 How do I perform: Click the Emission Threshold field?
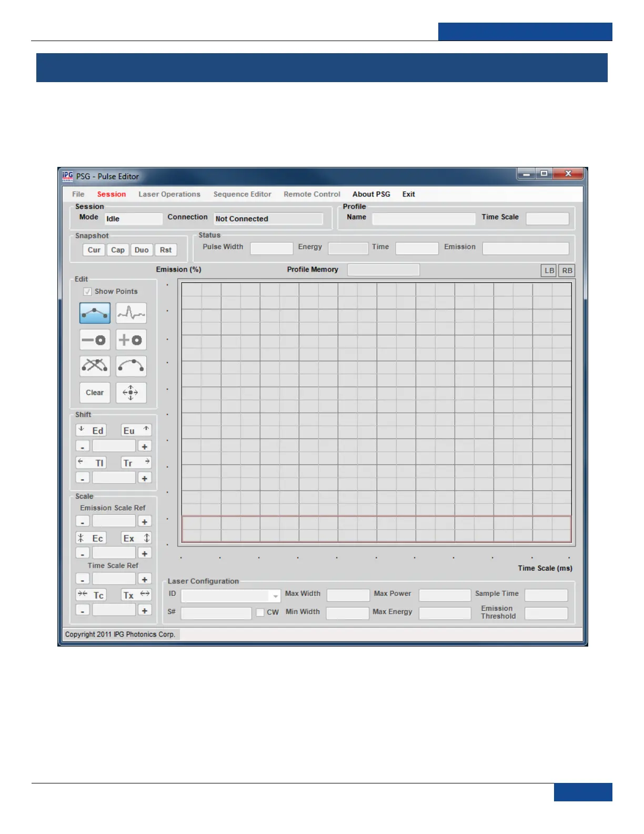tap(546, 613)
